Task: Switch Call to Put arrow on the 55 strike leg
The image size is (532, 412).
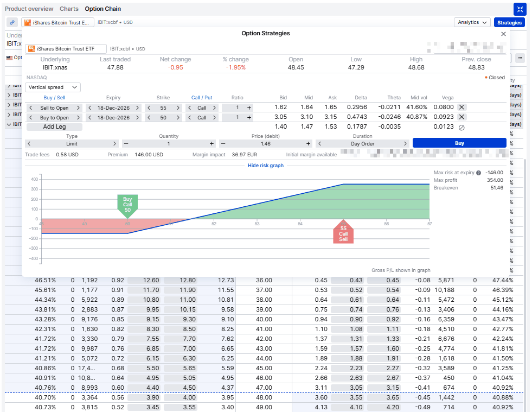Action: point(214,107)
